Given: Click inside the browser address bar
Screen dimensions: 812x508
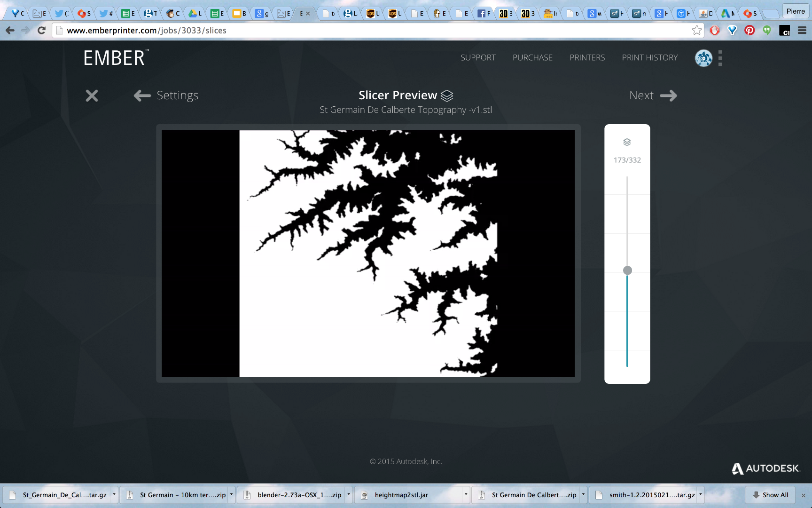Looking at the screenshot, I should tap(282, 30).
